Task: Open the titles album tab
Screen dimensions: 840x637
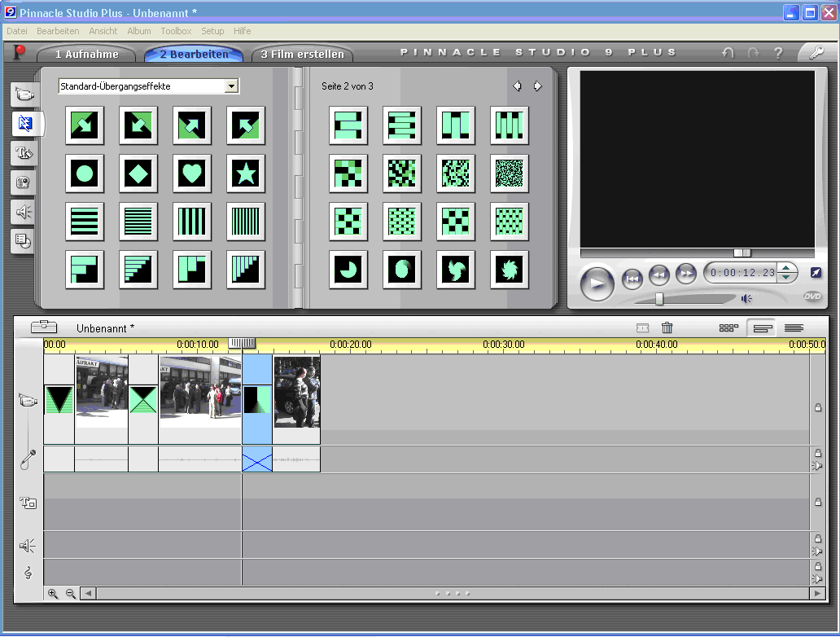Action: click(x=24, y=153)
